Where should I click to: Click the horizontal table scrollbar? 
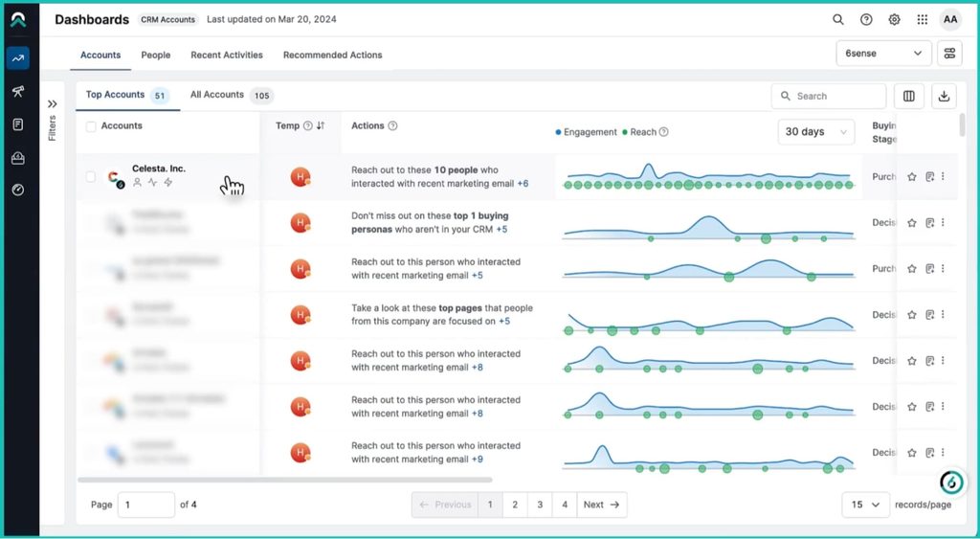point(285,481)
